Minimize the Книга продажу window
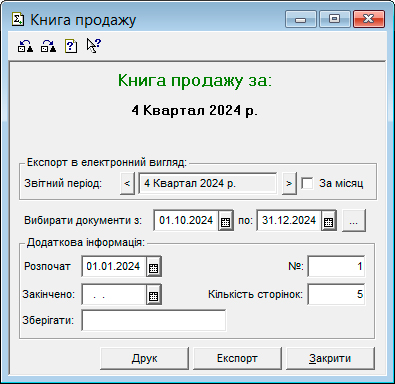 (300, 19)
